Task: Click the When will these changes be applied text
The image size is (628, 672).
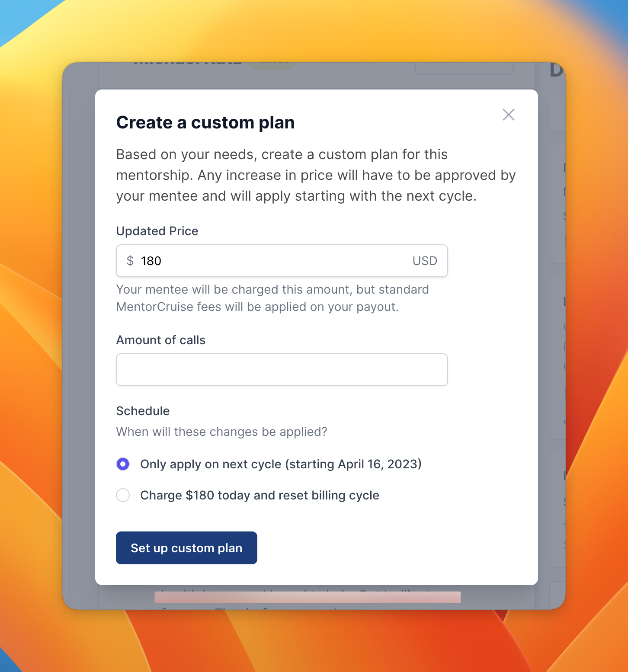Action: coord(221,432)
